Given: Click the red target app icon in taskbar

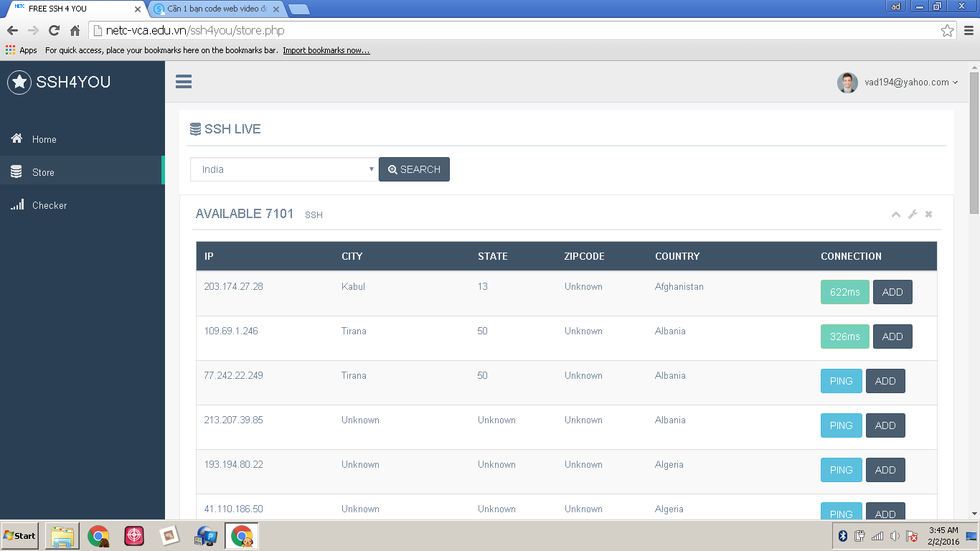Looking at the screenshot, I should point(134,536).
